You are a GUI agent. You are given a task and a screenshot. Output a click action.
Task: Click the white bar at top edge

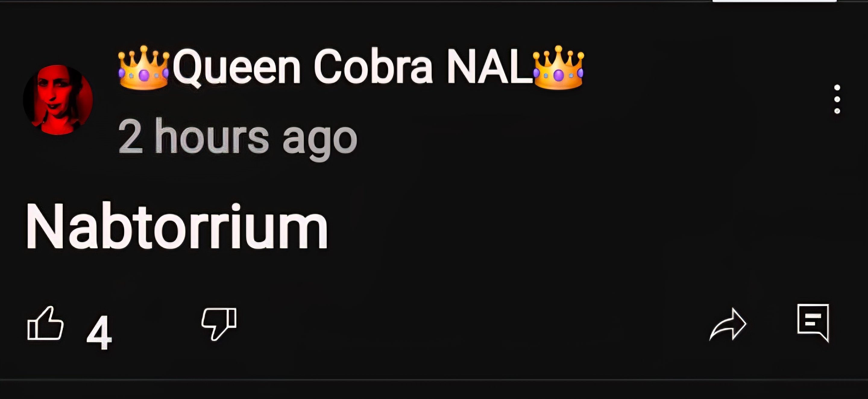774,1
